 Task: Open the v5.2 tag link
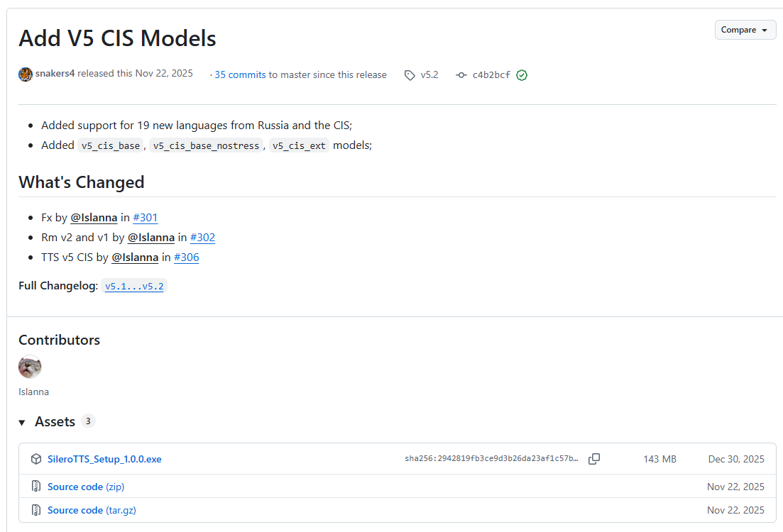(429, 74)
